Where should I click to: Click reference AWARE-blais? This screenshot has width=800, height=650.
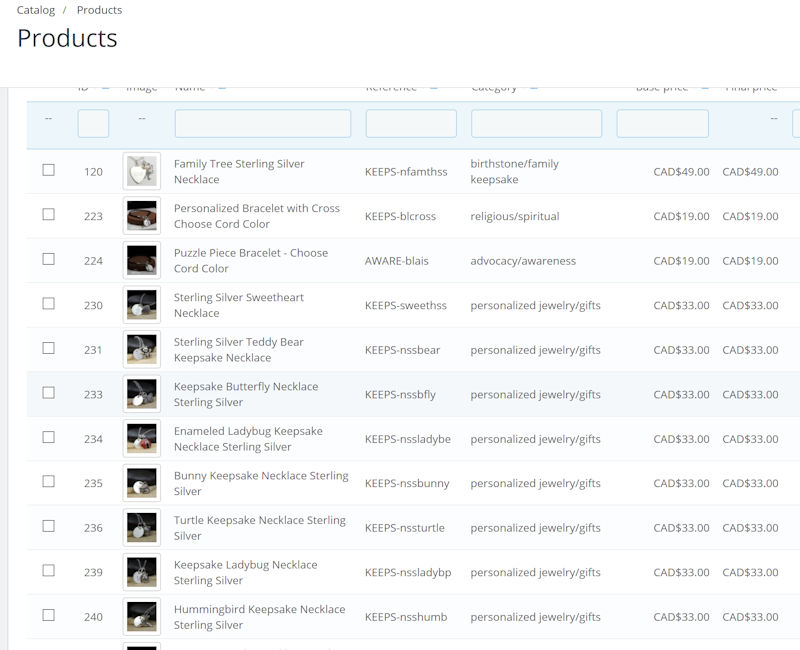(x=397, y=261)
